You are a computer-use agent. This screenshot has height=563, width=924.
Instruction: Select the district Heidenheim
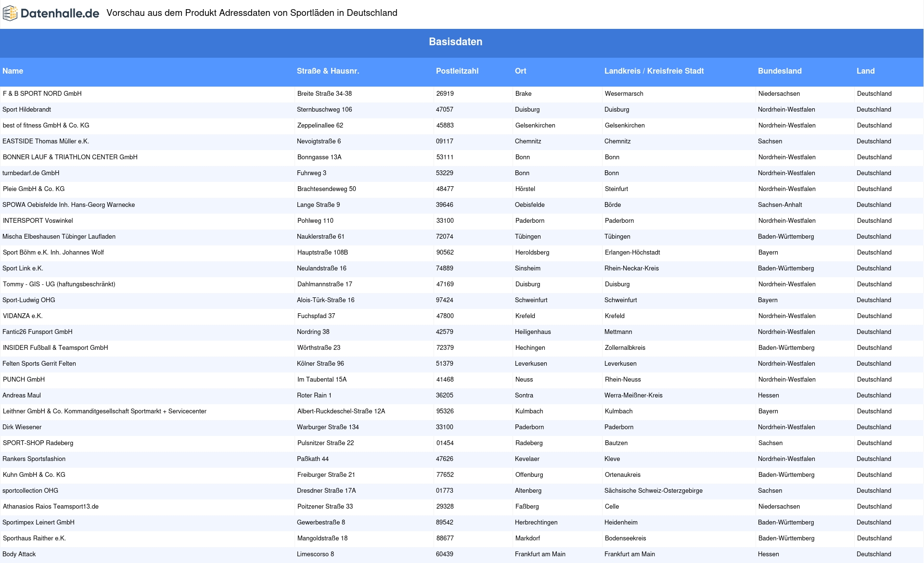(x=621, y=522)
